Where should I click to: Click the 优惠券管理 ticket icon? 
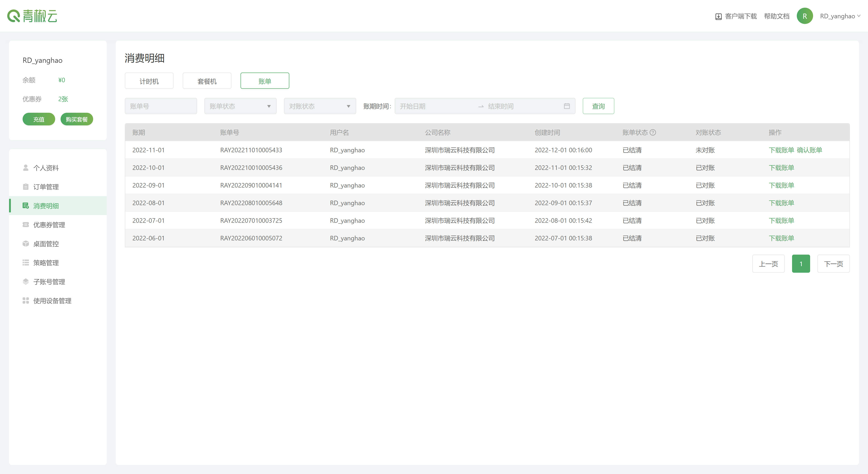point(26,225)
